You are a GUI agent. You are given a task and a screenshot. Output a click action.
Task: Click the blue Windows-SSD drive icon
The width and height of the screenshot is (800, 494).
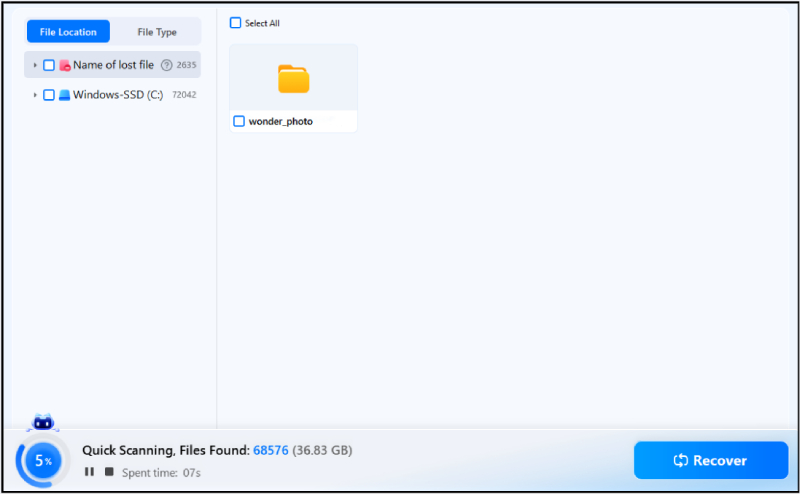click(x=64, y=95)
